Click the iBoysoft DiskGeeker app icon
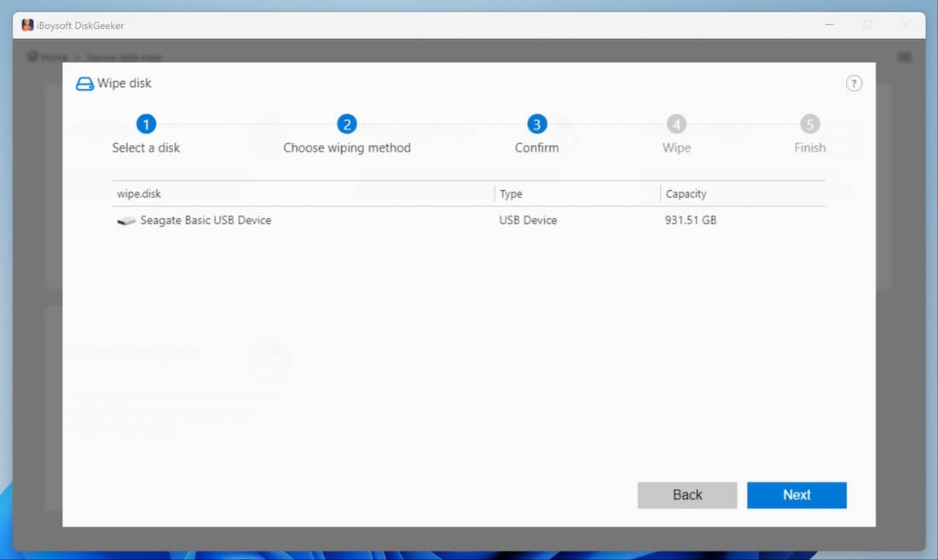Viewport: 938px width, 560px height. click(x=27, y=25)
